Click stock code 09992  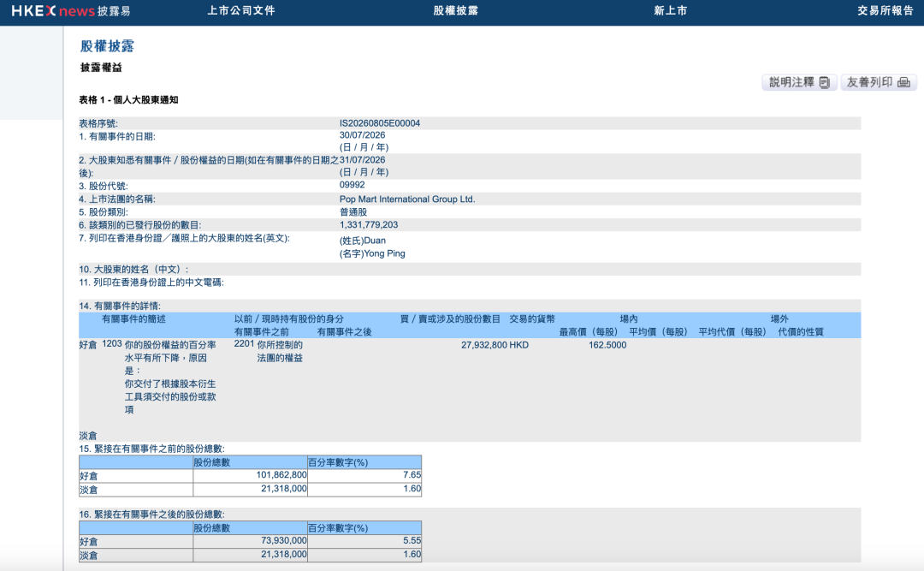tap(352, 185)
